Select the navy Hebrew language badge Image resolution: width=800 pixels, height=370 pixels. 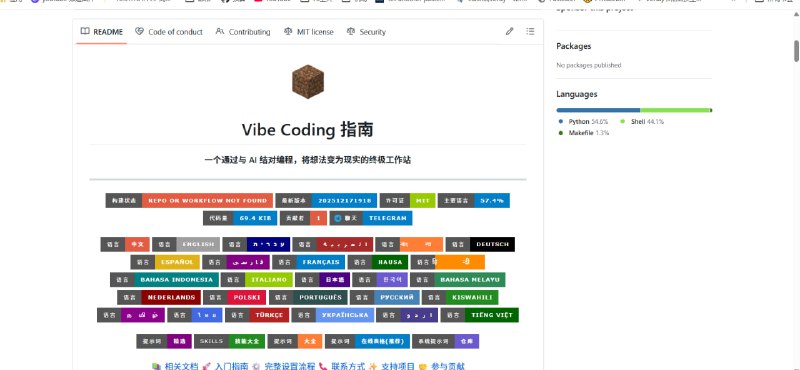(x=256, y=244)
